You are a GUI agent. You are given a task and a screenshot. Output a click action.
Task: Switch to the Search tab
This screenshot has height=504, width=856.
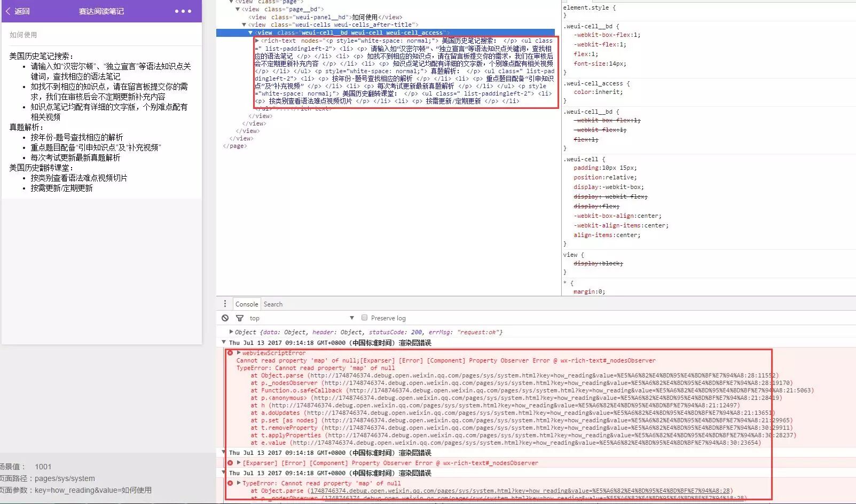273,304
